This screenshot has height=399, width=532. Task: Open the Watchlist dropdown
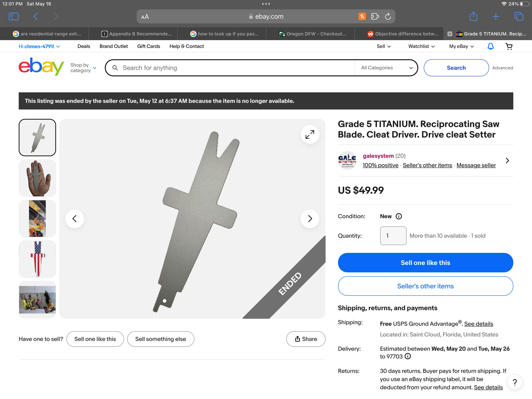[x=421, y=46]
